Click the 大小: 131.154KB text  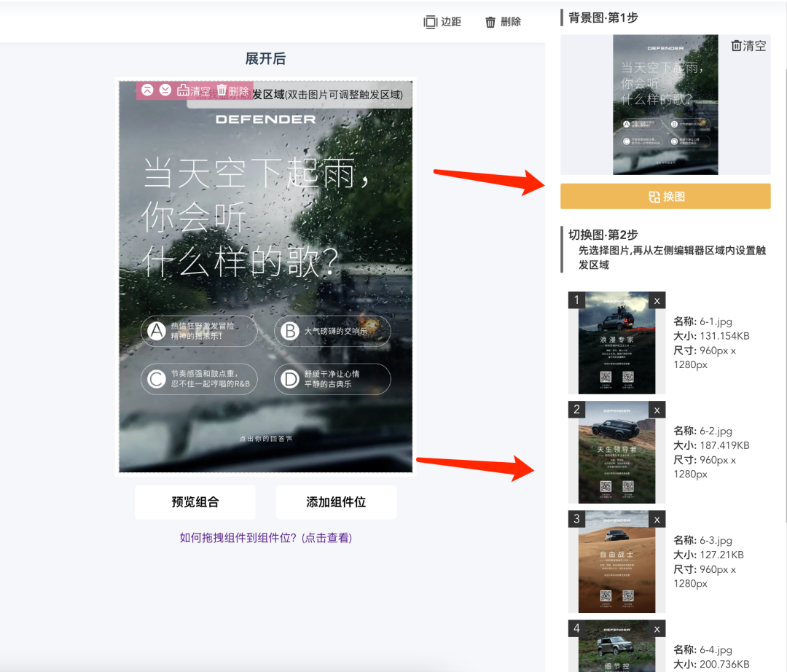point(711,336)
